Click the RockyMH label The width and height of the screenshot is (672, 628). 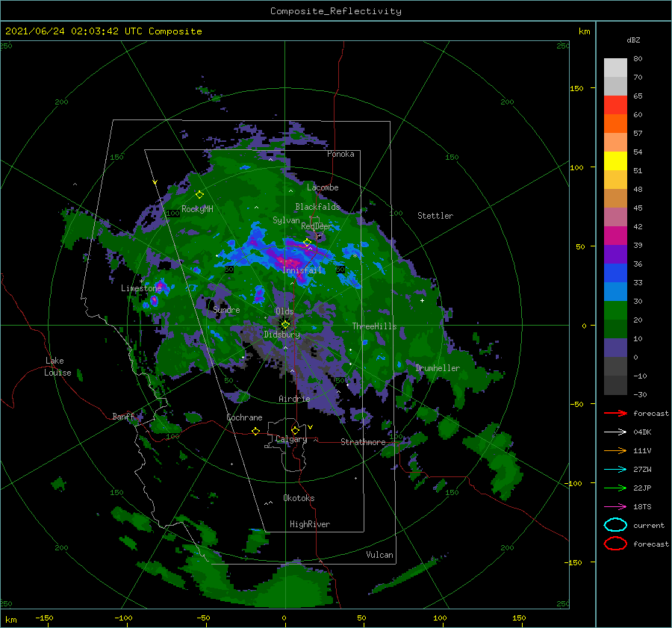[197, 209]
